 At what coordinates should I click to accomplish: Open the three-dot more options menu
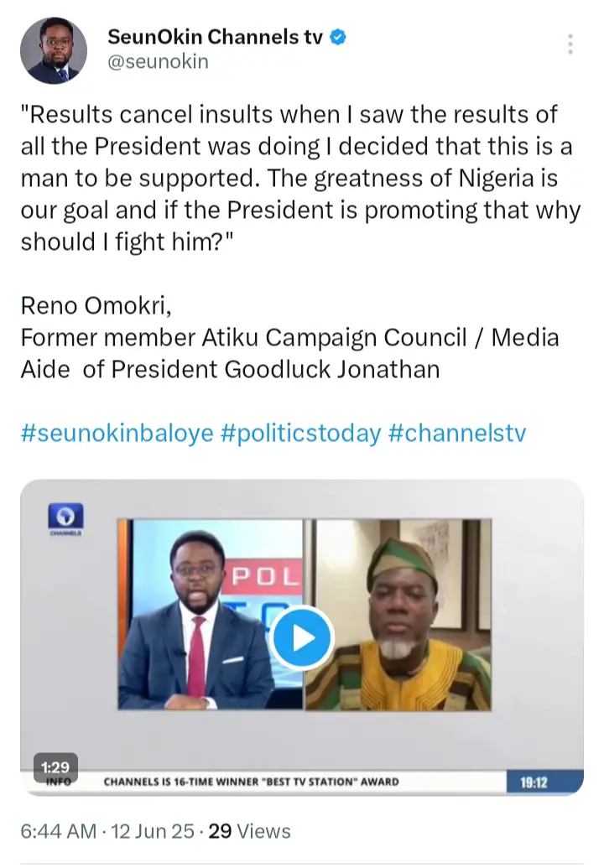click(x=570, y=44)
